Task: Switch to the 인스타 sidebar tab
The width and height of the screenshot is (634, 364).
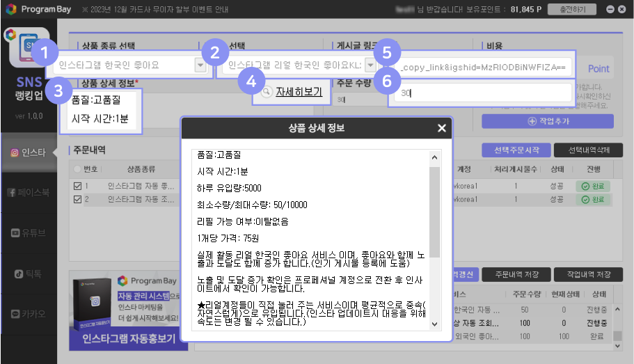Action: point(29,152)
